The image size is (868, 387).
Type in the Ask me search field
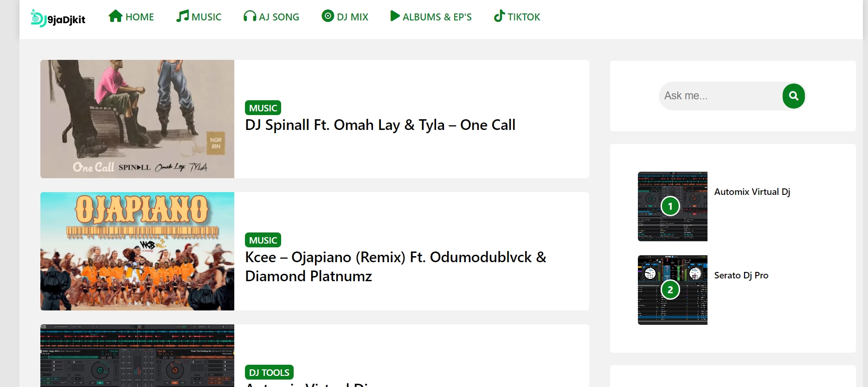[719, 96]
